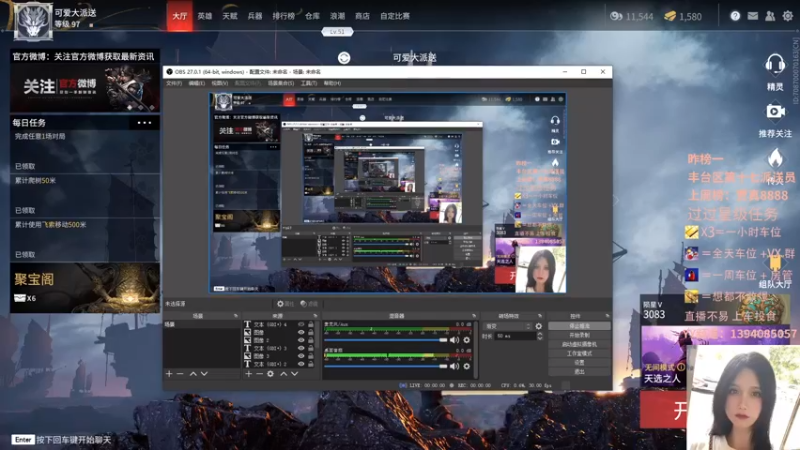The width and height of the screenshot is (800, 450).
Task: Open the 工具(T) menu in OBS
Action: coord(309,83)
